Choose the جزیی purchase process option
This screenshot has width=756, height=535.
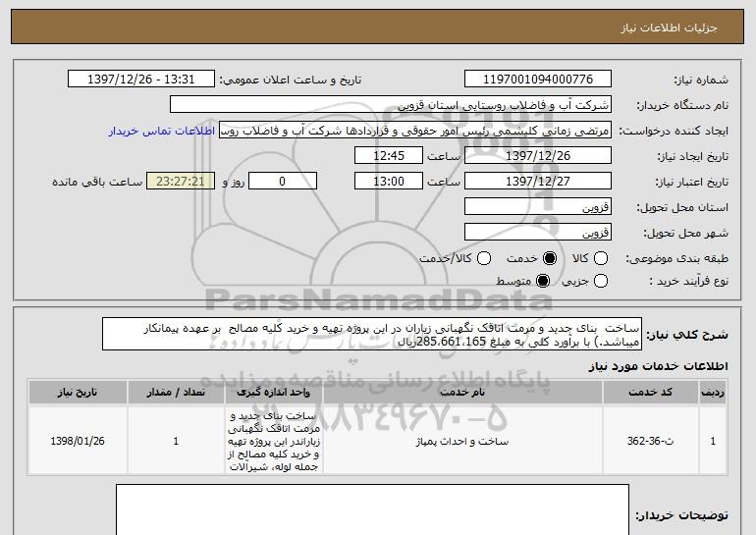click(x=601, y=281)
